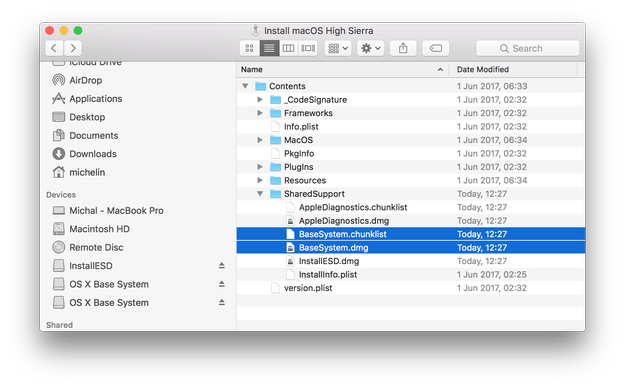Switch to list view
The height and width of the screenshot is (388, 625).
pyautogui.click(x=269, y=48)
